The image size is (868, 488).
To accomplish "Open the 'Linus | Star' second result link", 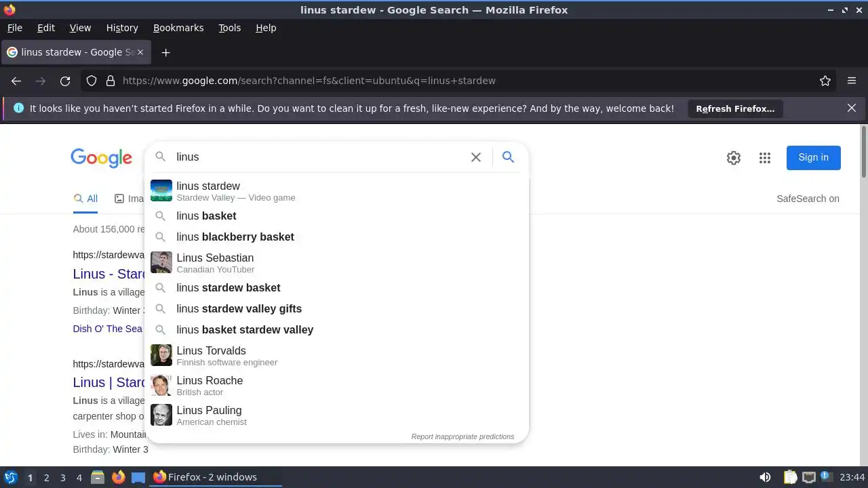I will pos(109,382).
